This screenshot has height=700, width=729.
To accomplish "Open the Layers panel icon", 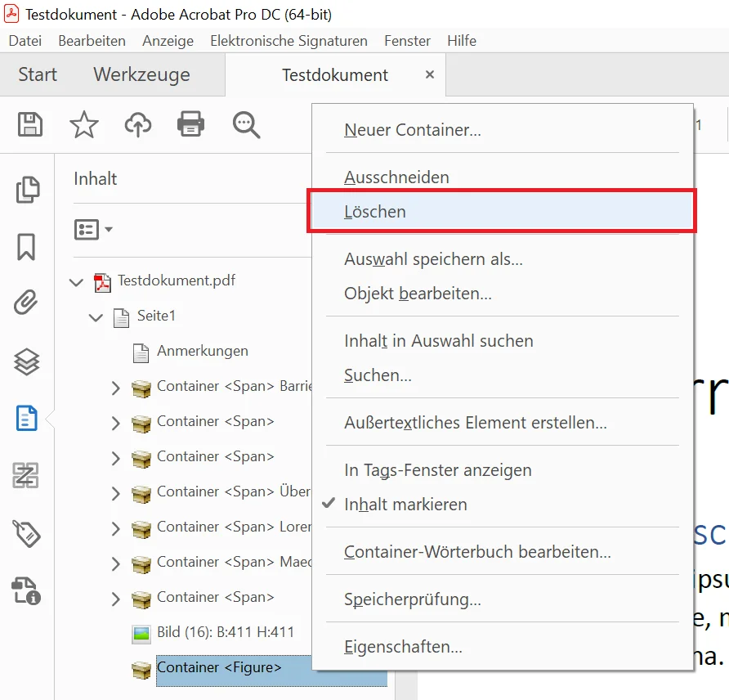I will [x=27, y=361].
